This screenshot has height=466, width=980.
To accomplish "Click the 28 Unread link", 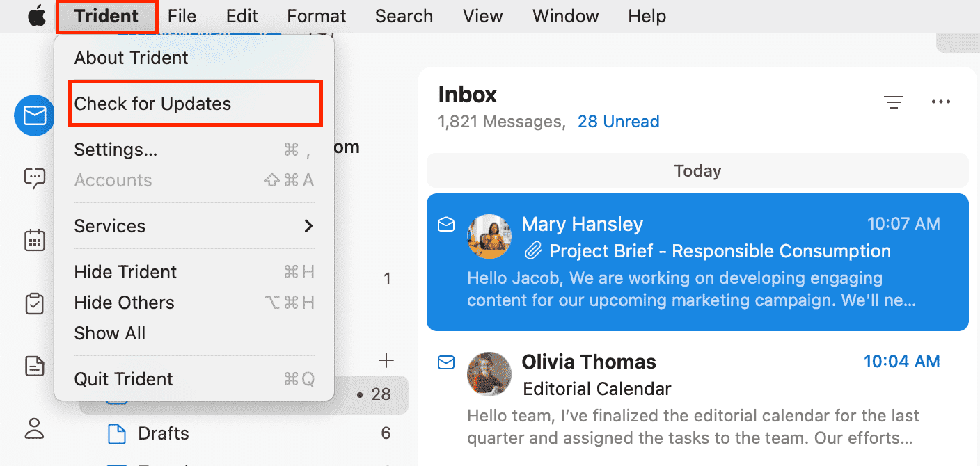I will point(618,122).
